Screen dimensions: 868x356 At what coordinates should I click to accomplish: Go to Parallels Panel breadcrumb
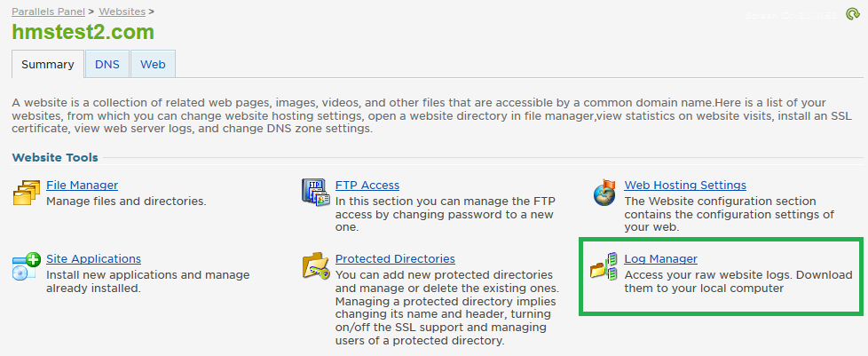(49, 11)
